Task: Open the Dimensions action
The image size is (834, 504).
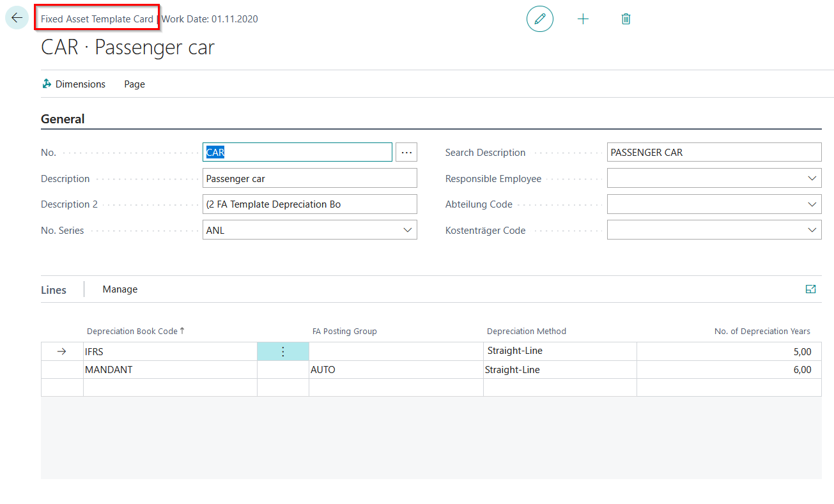Action: pyautogui.click(x=73, y=84)
